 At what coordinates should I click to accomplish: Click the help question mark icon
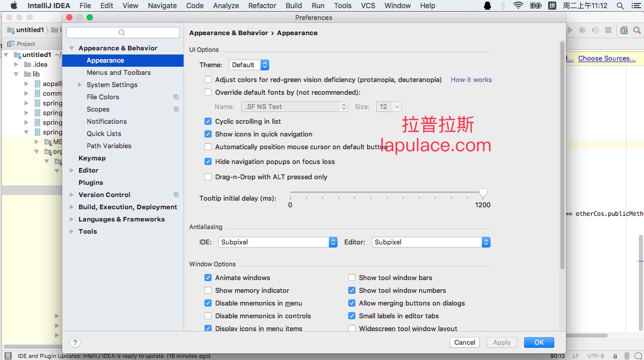click(x=75, y=342)
